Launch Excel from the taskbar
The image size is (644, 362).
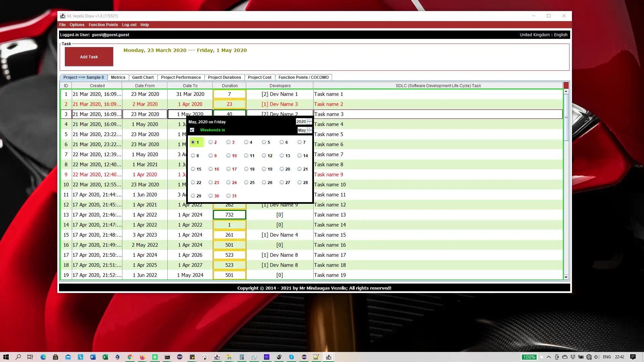click(x=105, y=357)
